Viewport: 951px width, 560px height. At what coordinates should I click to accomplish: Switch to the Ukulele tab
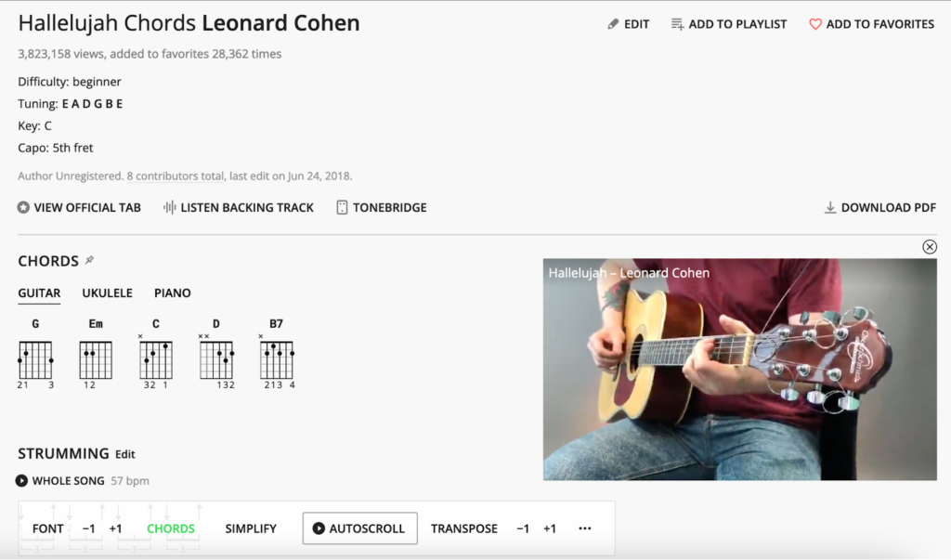tap(107, 293)
